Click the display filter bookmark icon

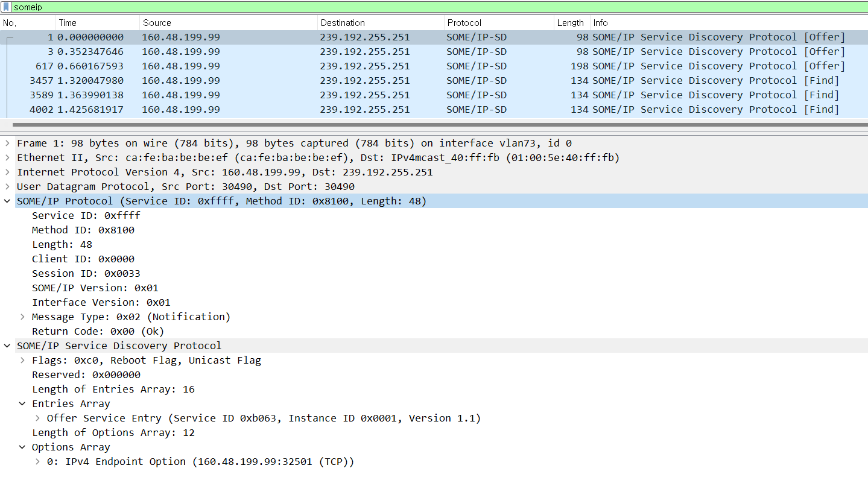click(x=7, y=7)
